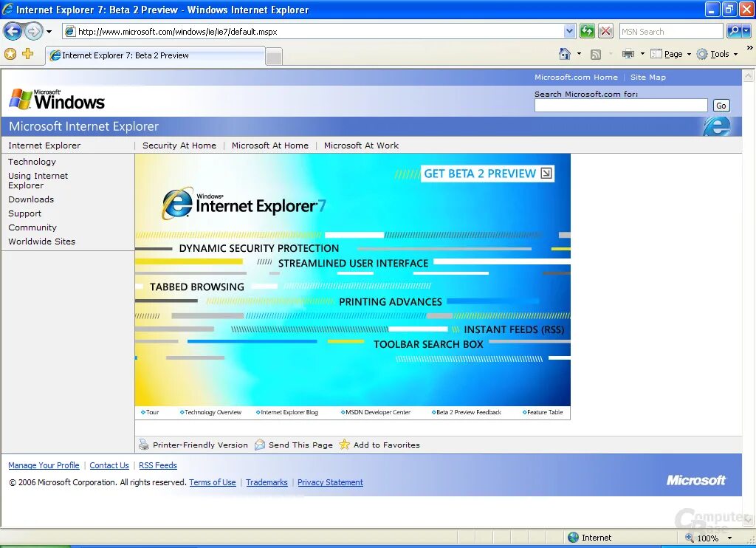Viewport: 756px width, 548px height.
Task: Click the Internet zone globe in status bar
Action: (x=573, y=538)
